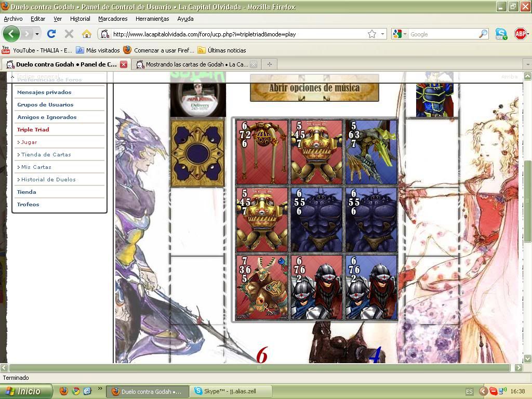Launch Firefox from the quick launch bar
Screen dimensions: 532x399
[x=64, y=391]
